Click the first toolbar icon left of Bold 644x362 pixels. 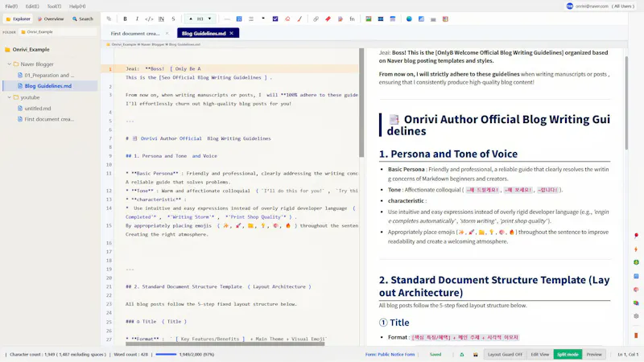point(109,19)
